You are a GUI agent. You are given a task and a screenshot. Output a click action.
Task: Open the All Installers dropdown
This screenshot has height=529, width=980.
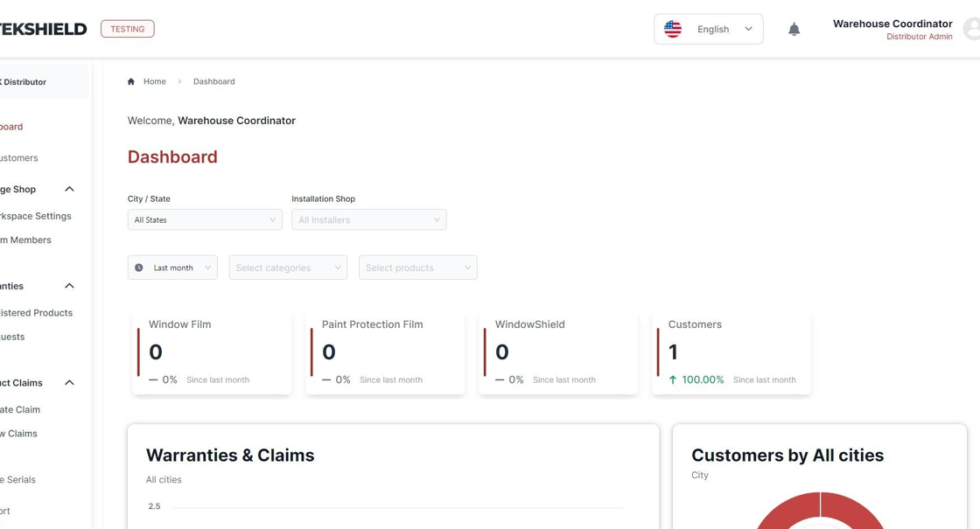368,219
